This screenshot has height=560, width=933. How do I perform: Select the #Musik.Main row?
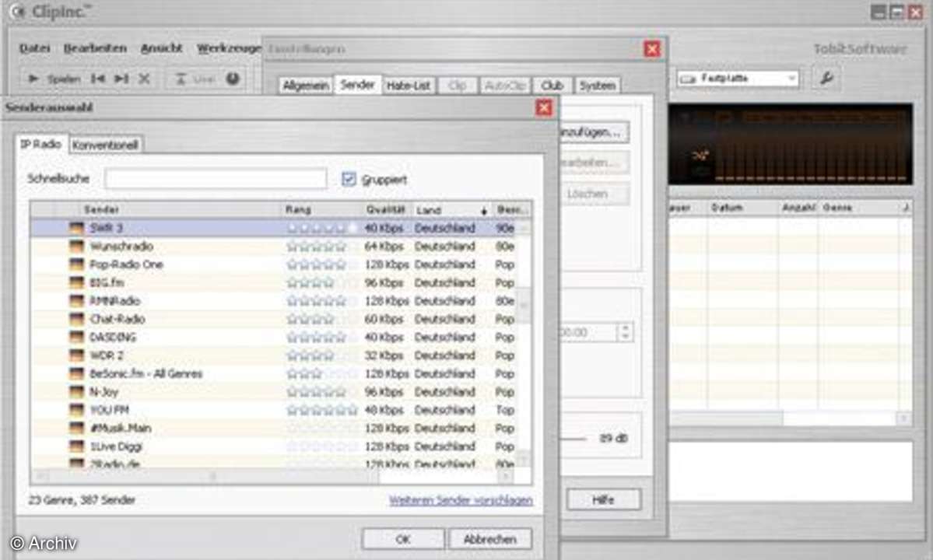pyautogui.click(x=274, y=429)
